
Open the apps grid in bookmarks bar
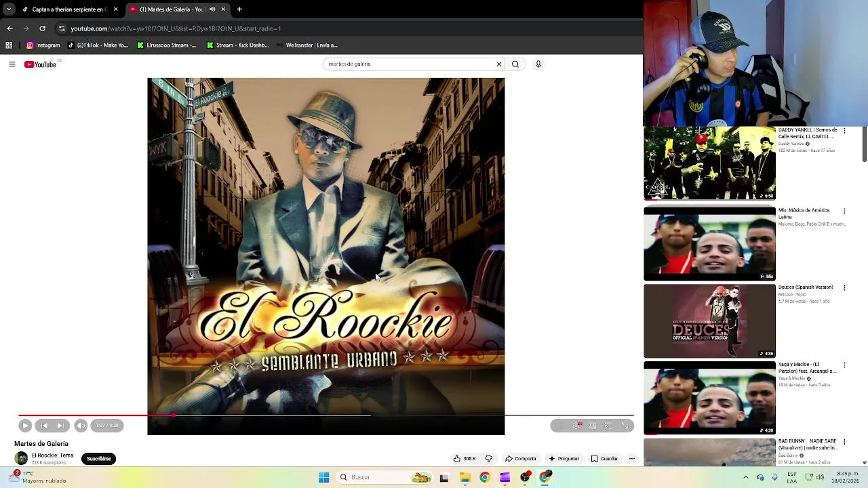[x=9, y=45]
